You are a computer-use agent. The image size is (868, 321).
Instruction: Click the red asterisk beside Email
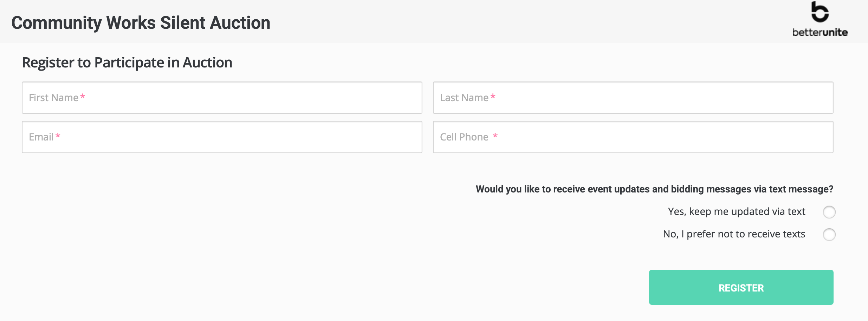point(58,136)
